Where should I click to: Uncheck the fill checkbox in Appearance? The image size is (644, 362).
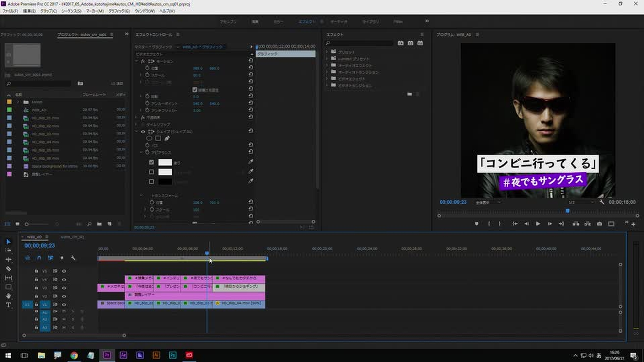tap(151, 162)
